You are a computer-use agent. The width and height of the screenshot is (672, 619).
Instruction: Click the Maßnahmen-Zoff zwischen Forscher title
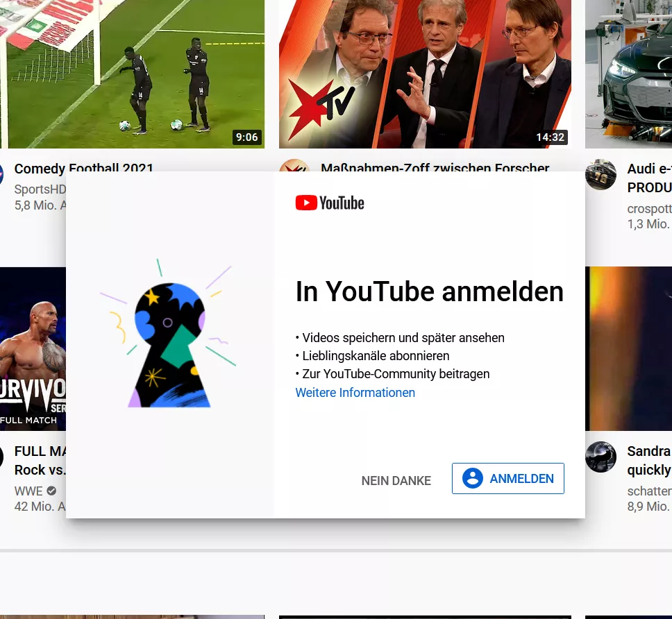tap(435, 167)
